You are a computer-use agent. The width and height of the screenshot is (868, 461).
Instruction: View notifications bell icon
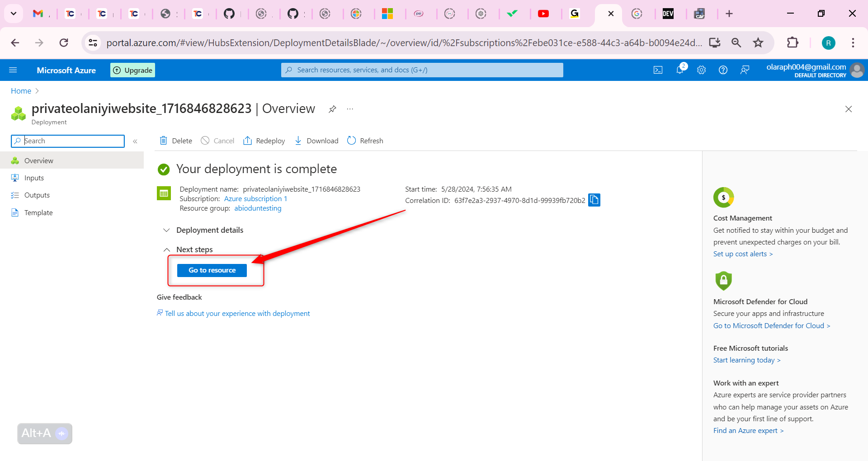click(x=680, y=70)
